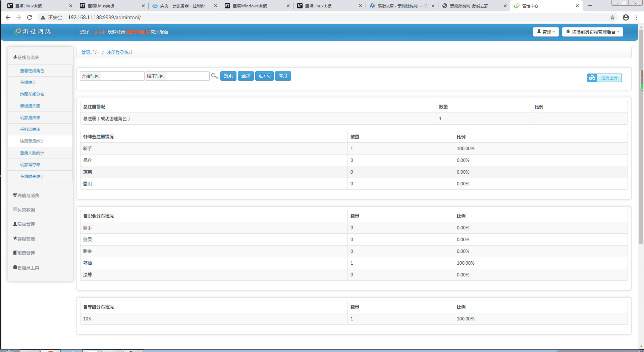Screen dimensions: 644x352
Task: Open the 切换到其它服管理后台 dropdown
Action: click(593, 32)
